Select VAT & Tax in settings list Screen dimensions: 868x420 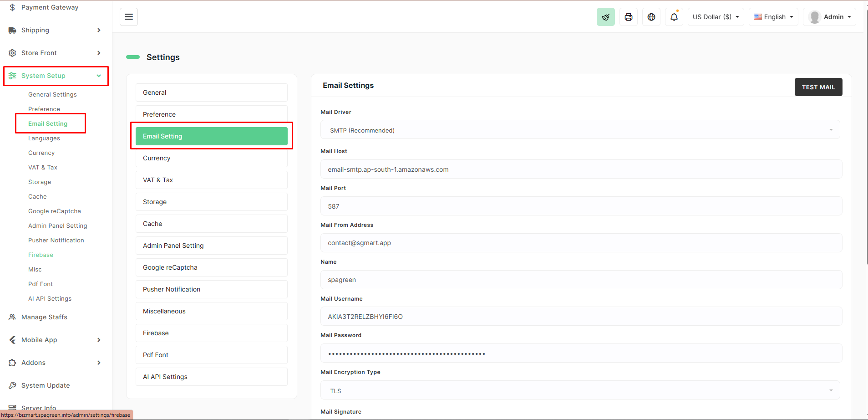(211, 180)
